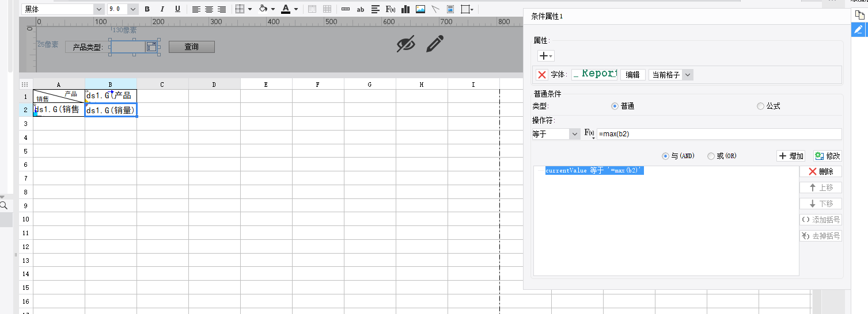Image resolution: width=868 pixels, height=314 pixels.
Task: Click the 增加 add condition button
Action: (x=791, y=156)
